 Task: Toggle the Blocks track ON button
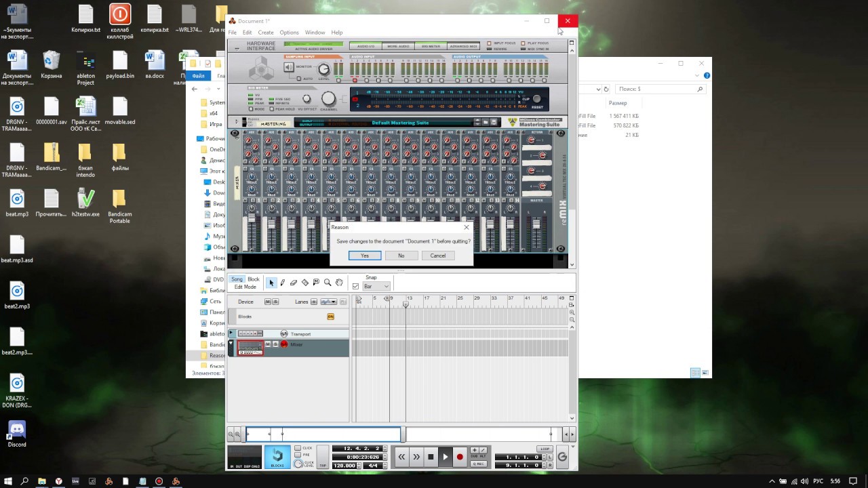[x=331, y=317]
